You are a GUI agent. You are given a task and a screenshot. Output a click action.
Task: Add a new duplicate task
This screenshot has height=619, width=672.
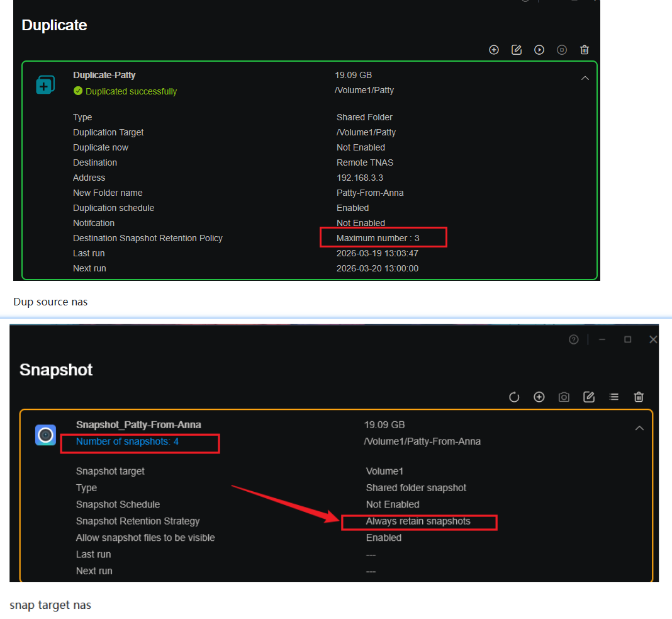(x=494, y=50)
